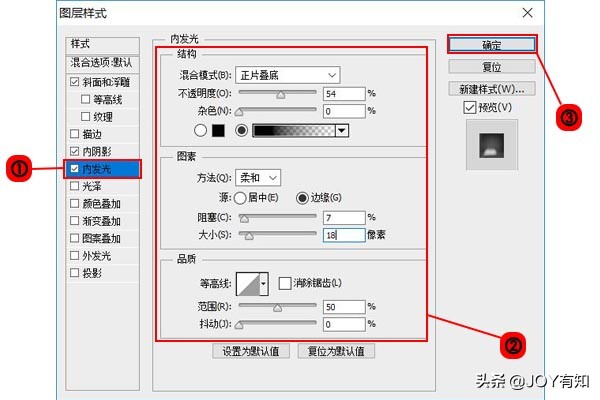600x400 pixels.
Task: Click the 大小 value field 18
Action: click(x=344, y=235)
